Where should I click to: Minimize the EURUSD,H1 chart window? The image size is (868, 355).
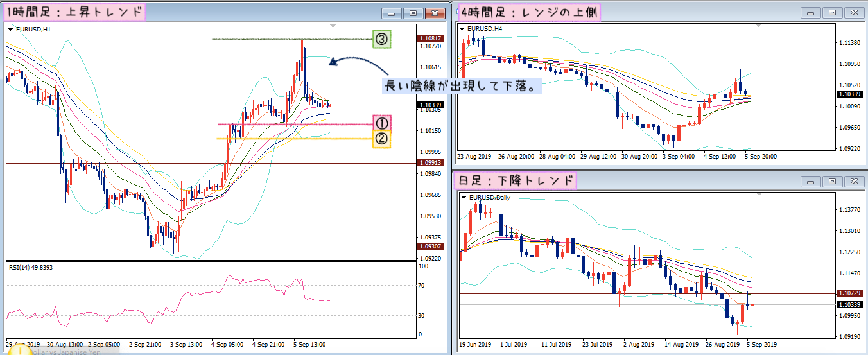tap(392, 13)
